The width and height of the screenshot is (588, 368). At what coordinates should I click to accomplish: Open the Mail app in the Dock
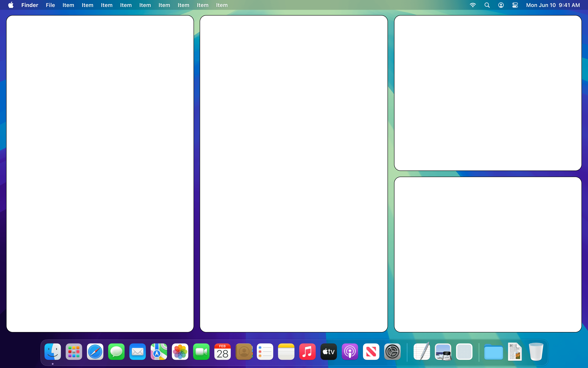(x=138, y=351)
